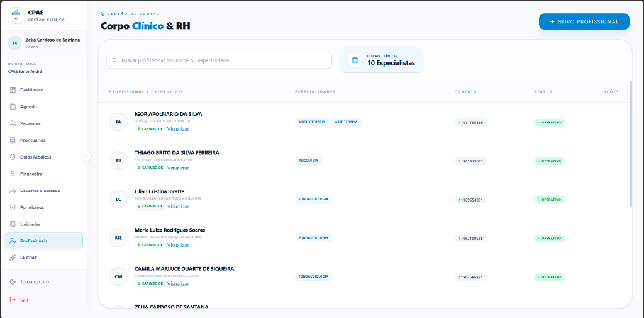Collapse the sidebar with chevron button
644x318 pixels.
87,156
